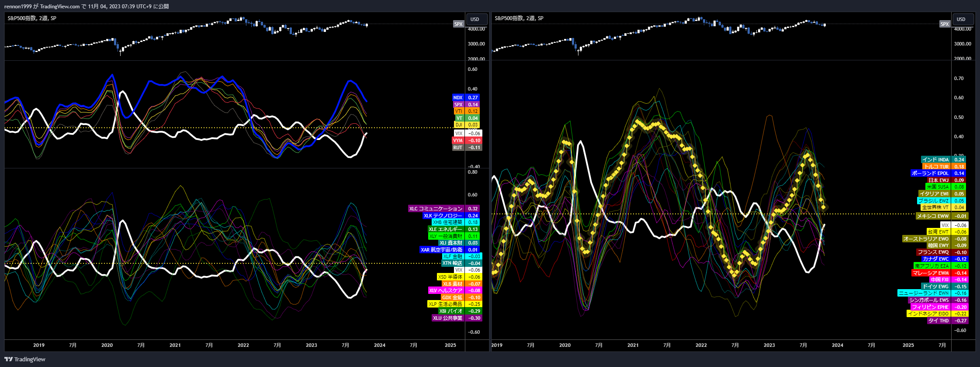
Task: Select トルコ TUR 0.18 label
Action: click(x=944, y=167)
